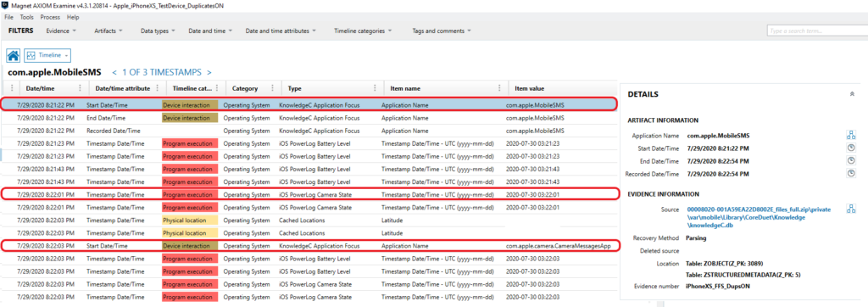Image resolution: width=868 pixels, height=307 pixels.
Task: Click the highlighted Device interaction category cell
Action: (x=190, y=104)
